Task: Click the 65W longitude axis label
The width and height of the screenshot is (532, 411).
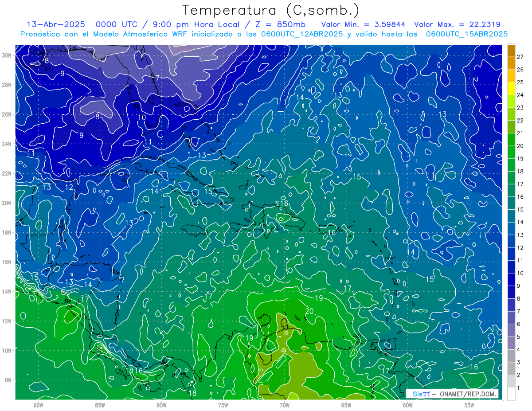Action: pos(346,405)
